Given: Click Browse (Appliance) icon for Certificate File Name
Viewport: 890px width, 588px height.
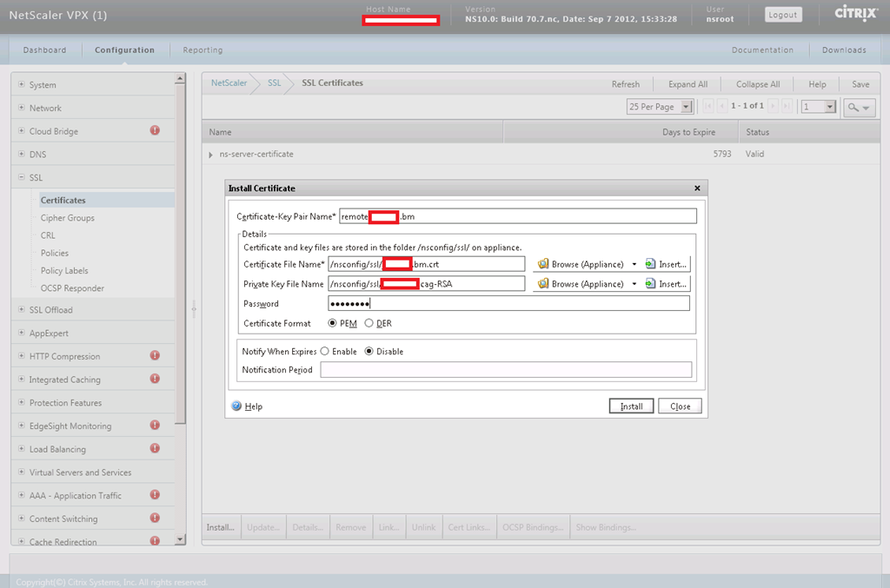Looking at the screenshot, I should [x=544, y=264].
